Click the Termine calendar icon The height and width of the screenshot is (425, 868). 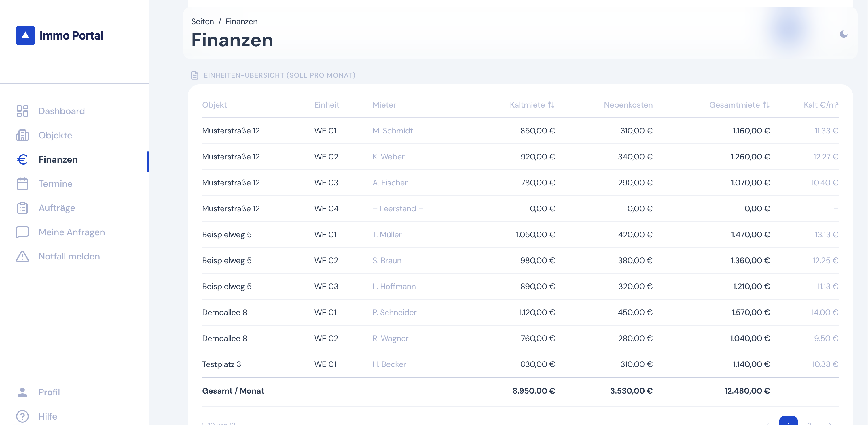[x=22, y=184]
